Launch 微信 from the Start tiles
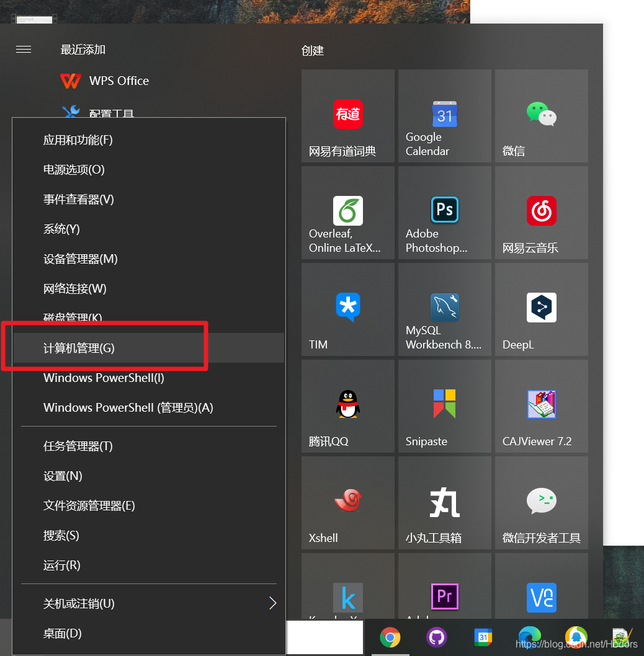Image resolution: width=644 pixels, height=656 pixels. tap(542, 116)
